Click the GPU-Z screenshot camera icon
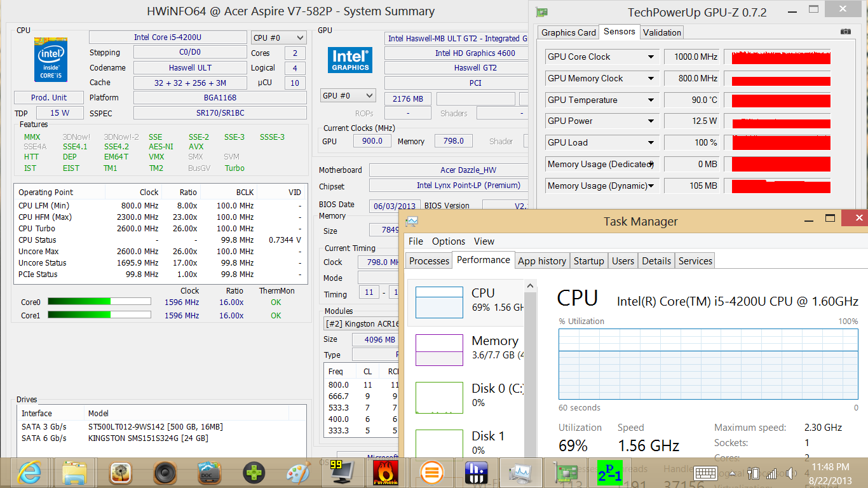This screenshot has width=868, height=488. (845, 32)
